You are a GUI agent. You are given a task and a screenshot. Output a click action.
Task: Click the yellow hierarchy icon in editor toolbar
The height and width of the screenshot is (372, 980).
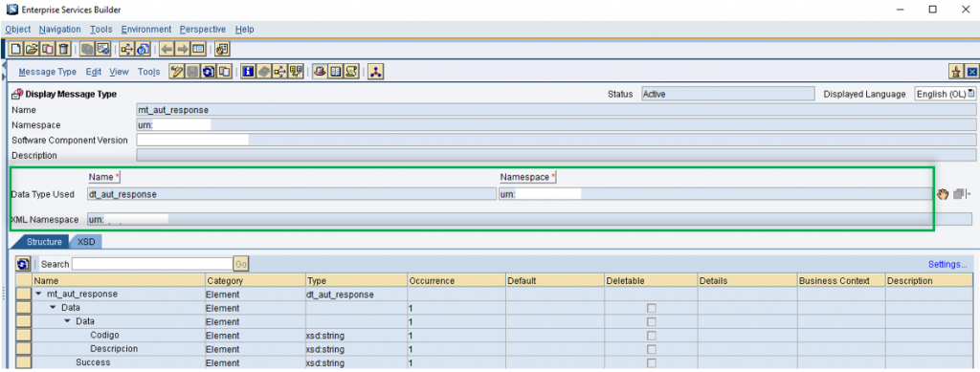296,72
